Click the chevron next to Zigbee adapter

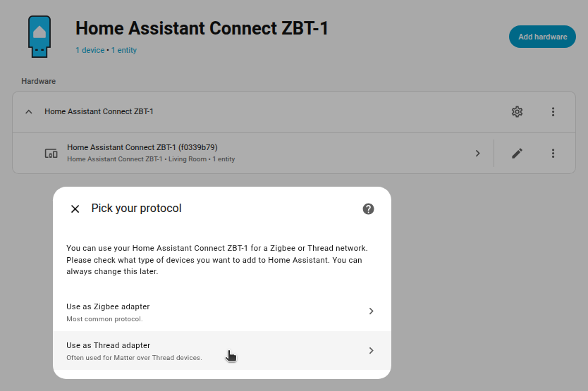[x=372, y=311]
